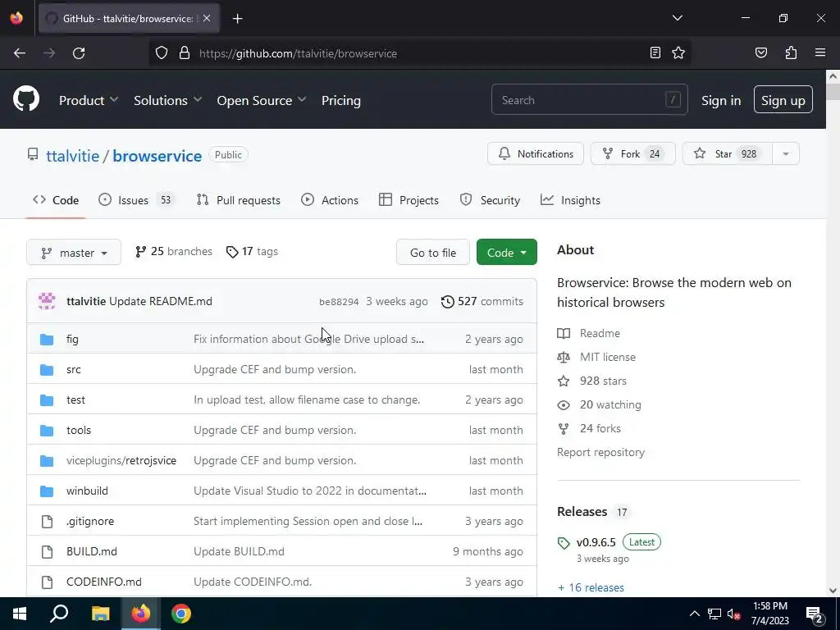
Task: Show hidden system tray icons
Action: coord(694,614)
